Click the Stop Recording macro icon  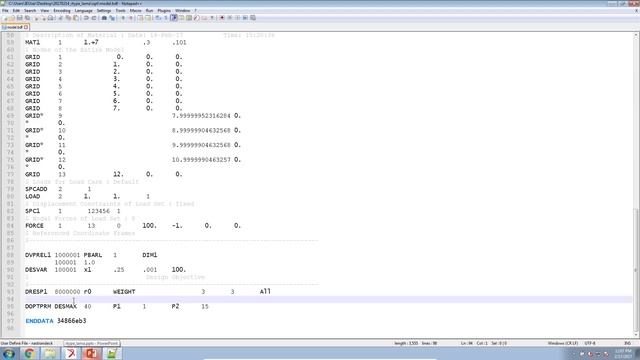(229, 18)
